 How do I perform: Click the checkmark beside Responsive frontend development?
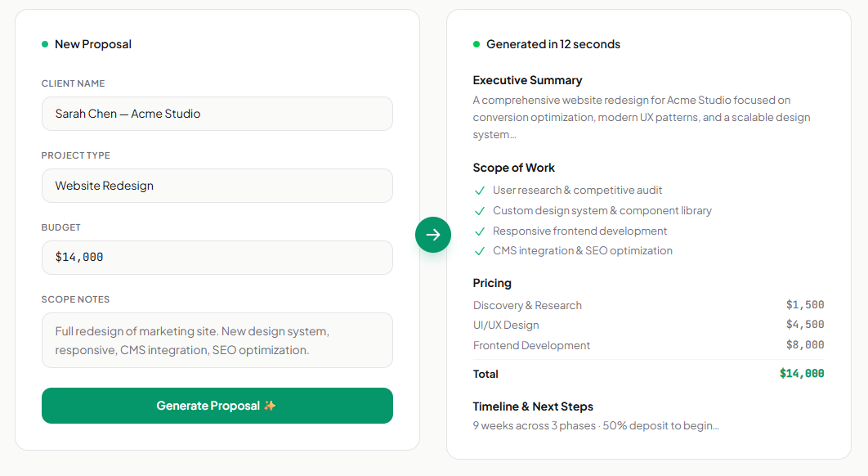click(480, 231)
